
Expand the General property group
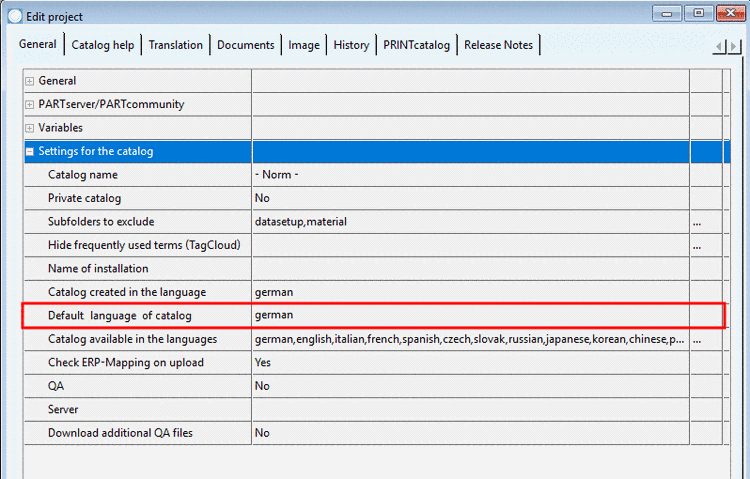pos(30,81)
